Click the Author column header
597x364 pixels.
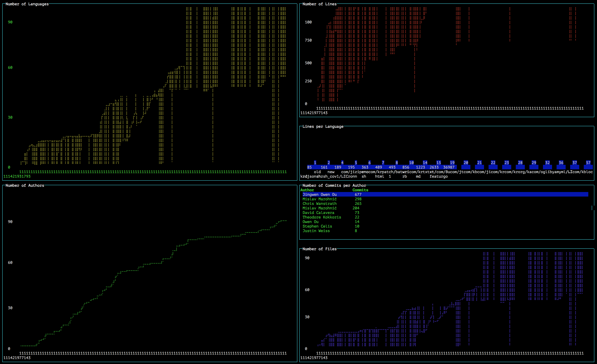point(307,190)
